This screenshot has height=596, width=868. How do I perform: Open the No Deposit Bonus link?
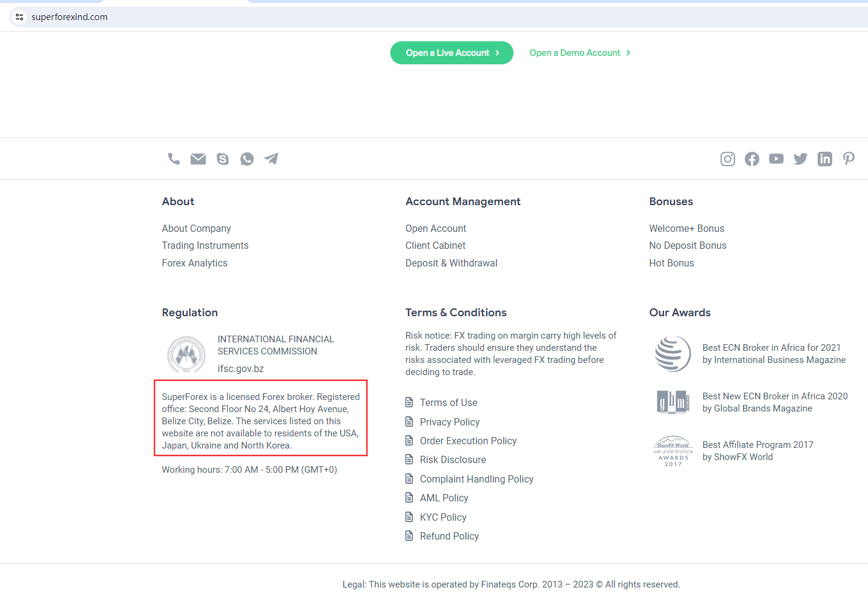point(688,245)
